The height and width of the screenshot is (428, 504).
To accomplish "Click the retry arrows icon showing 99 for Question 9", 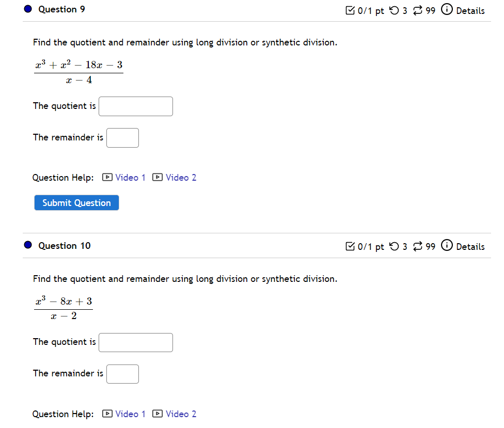I will 417,10.
